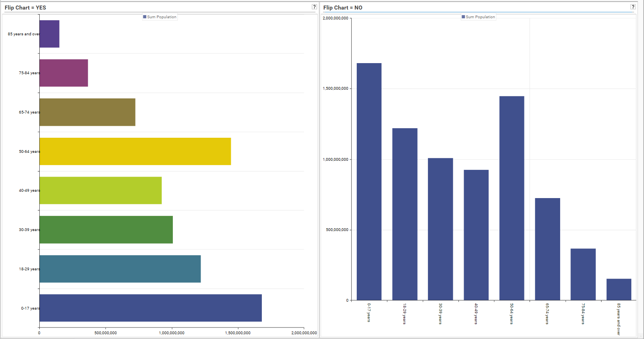Select the magenta 75-84 years horizontal bar

(x=64, y=73)
